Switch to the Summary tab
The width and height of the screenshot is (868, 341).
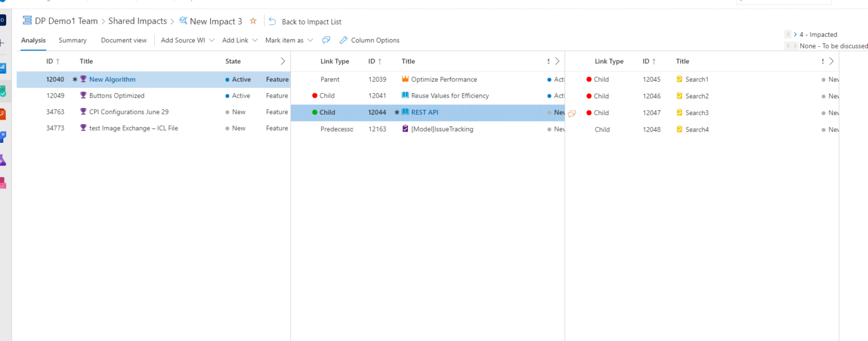(x=72, y=40)
